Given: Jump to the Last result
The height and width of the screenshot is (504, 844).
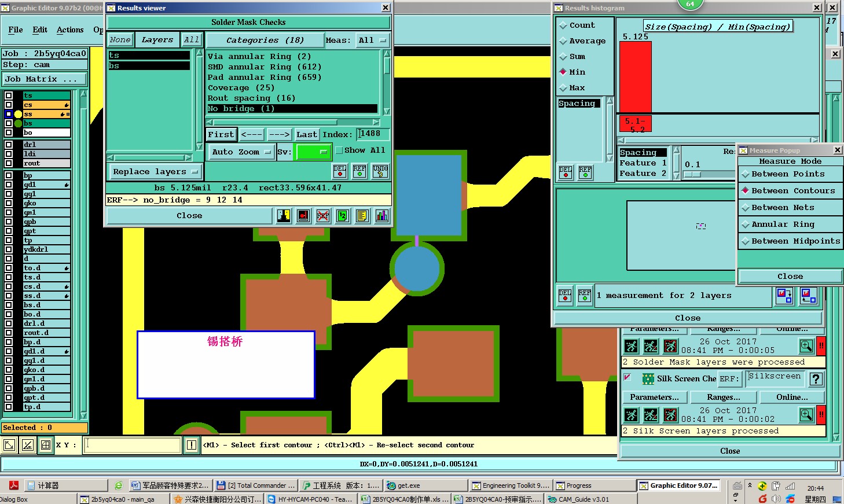Looking at the screenshot, I should [x=306, y=135].
